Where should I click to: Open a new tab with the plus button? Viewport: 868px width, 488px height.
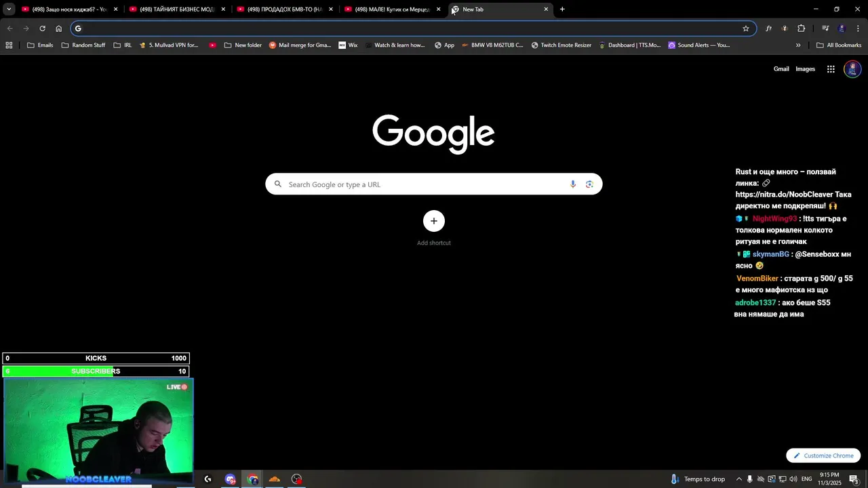coord(562,9)
